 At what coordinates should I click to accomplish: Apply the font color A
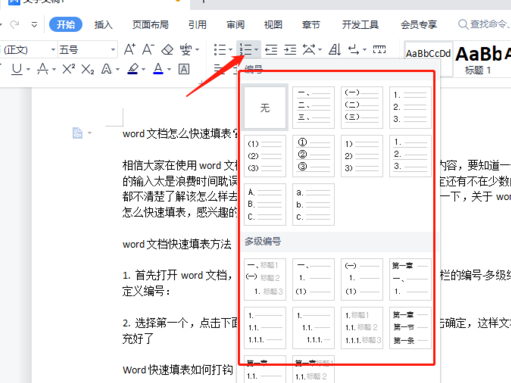coord(158,69)
